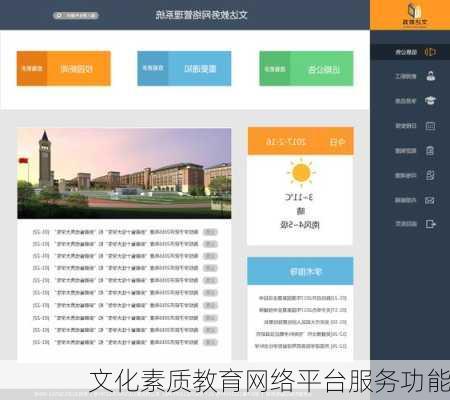The image size is (450, 400).
Task: Click the search pill in the top bar
Action: [76, 15]
